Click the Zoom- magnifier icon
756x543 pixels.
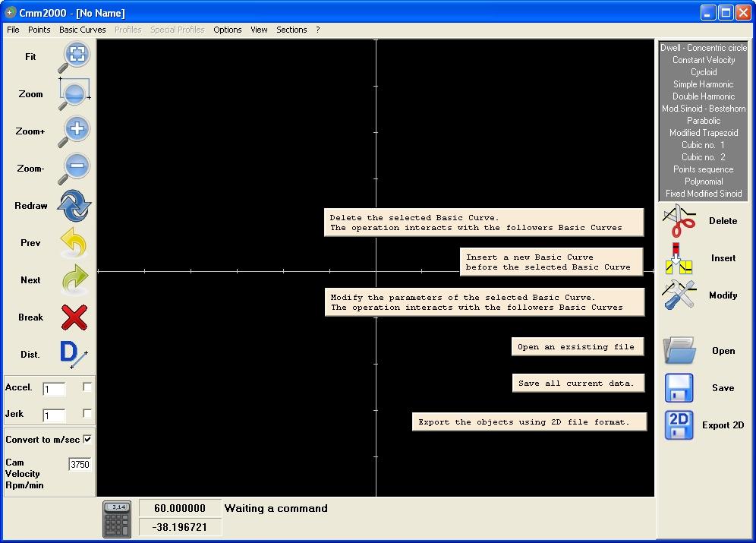74,169
